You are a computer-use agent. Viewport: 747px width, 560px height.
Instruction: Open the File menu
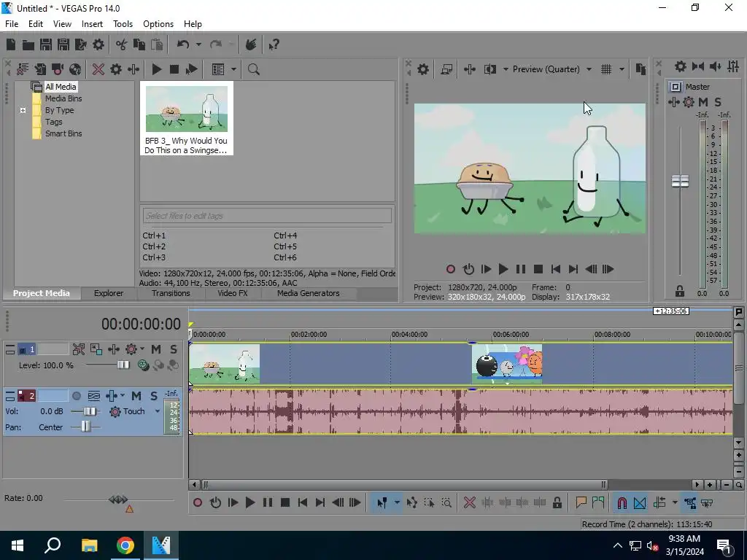coord(12,24)
